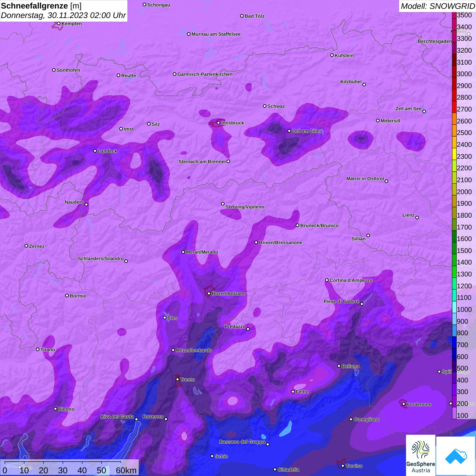Click the Silz label

pos(156,124)
